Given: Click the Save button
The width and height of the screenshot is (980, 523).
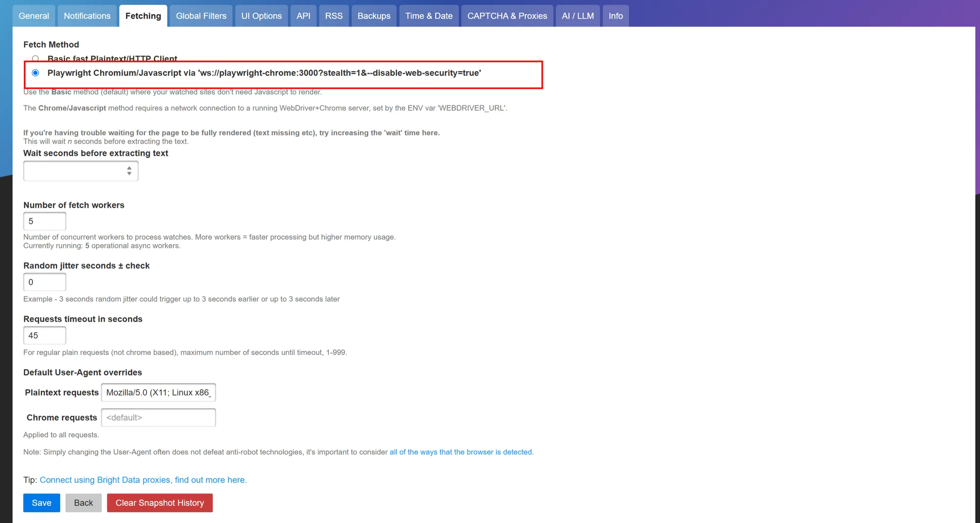Looking at the screenshot, I should coord(42,503).
